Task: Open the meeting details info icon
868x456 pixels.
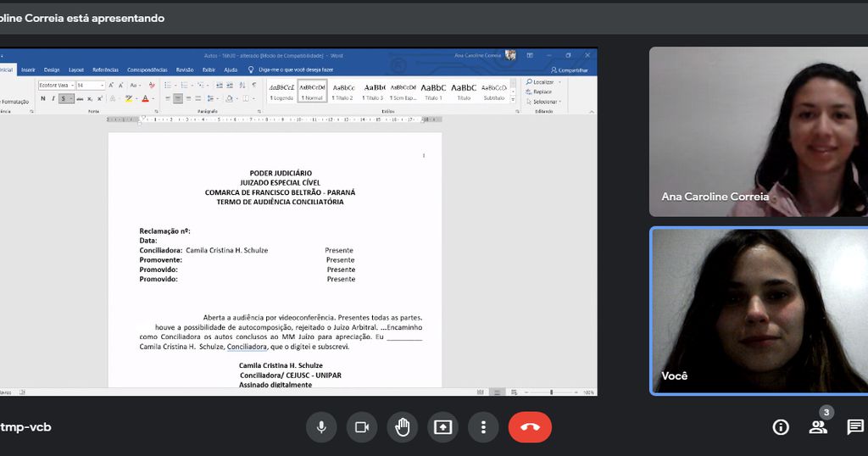Action: [781, 427]
